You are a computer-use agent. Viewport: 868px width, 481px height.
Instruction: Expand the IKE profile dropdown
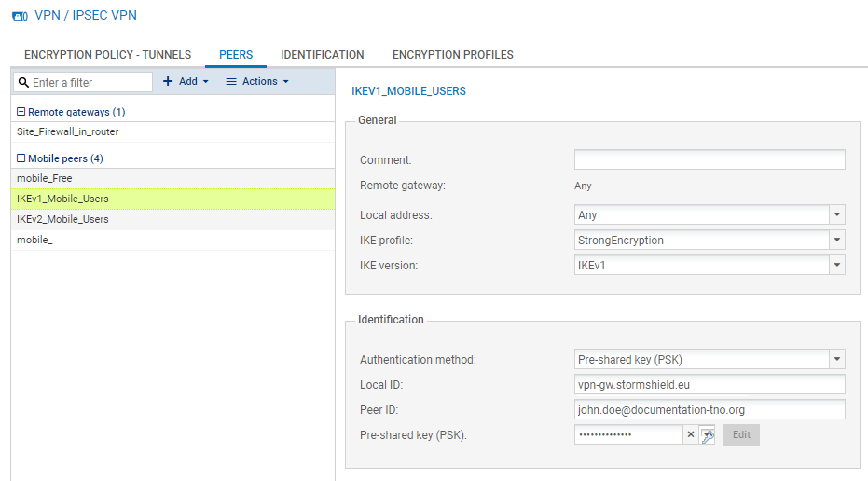point(836,240)
